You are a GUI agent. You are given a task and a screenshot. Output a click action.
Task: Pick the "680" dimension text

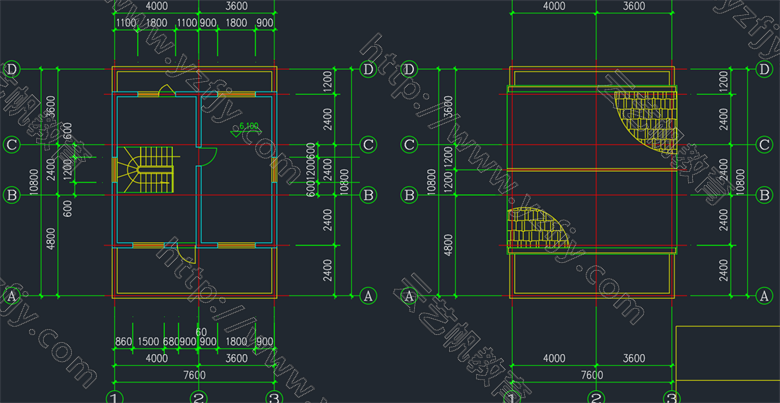coord(171,342)
